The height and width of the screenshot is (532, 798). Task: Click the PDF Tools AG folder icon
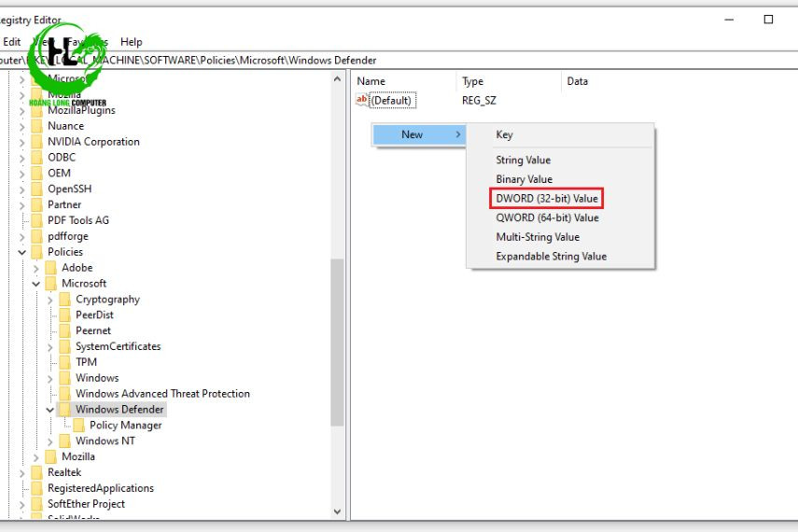click(37, 220)
